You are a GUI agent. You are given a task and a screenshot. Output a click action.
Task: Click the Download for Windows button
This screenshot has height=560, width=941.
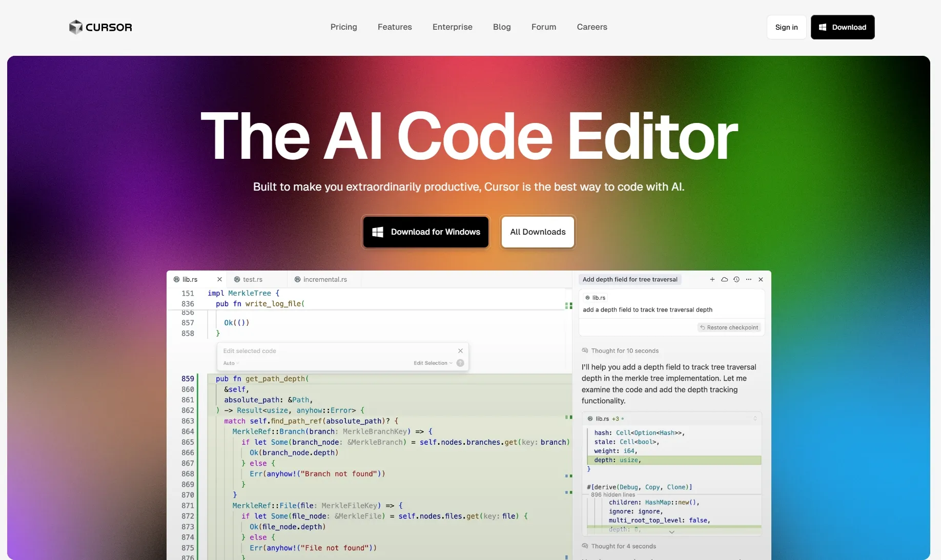[425, 232]
